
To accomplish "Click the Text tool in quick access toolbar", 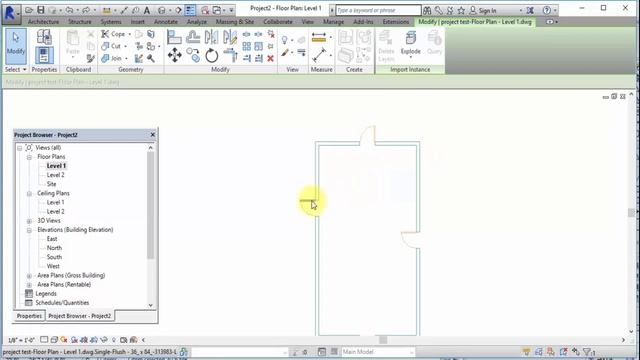I will coord(147,10).
